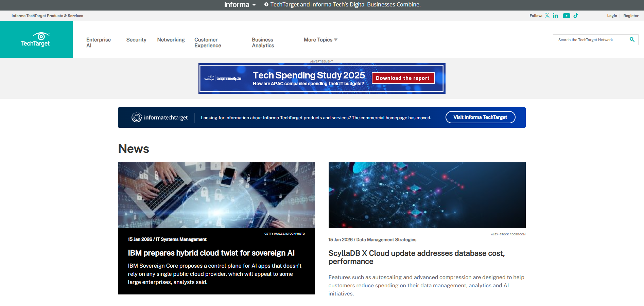Click the commercial homepage has moved message
The height and width of the screenshot is (306, 644).
[x=316, y=118]
